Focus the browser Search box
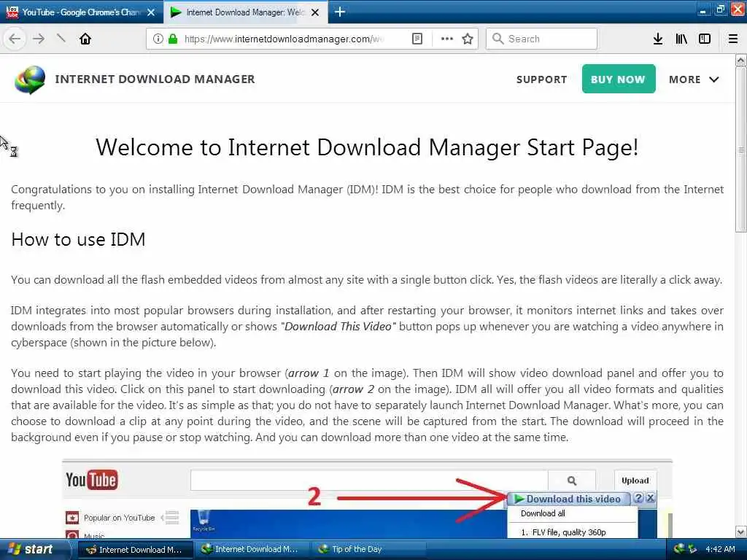This screenshot has height=560, width=747. click(x=541, y=39)
